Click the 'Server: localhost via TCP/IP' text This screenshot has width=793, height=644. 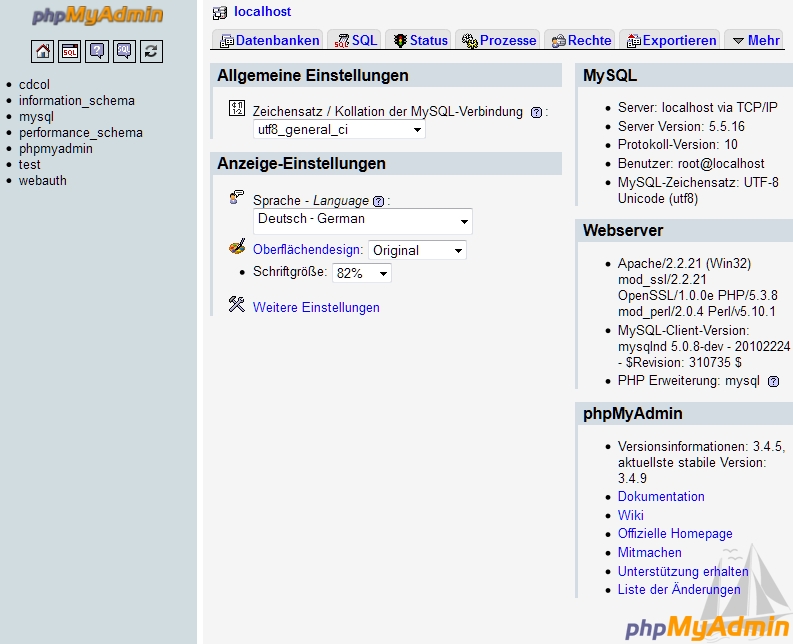697,107
